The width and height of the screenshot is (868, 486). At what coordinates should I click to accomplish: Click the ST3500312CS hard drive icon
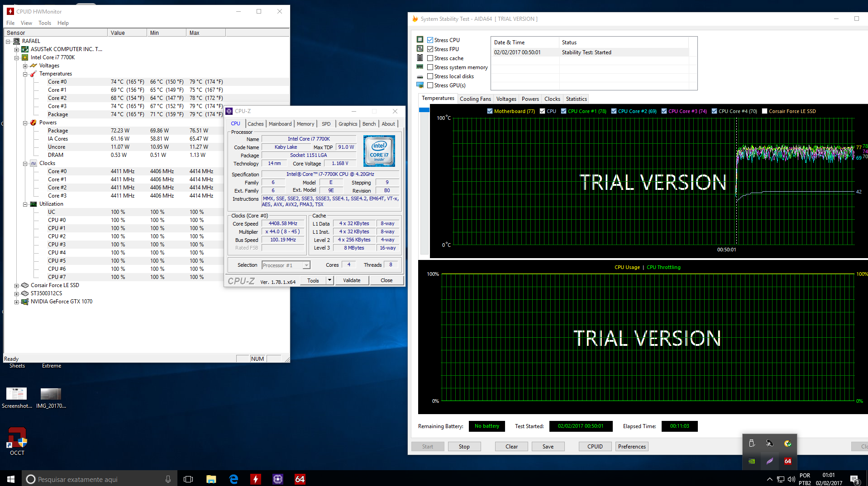(x=25, y=293)
